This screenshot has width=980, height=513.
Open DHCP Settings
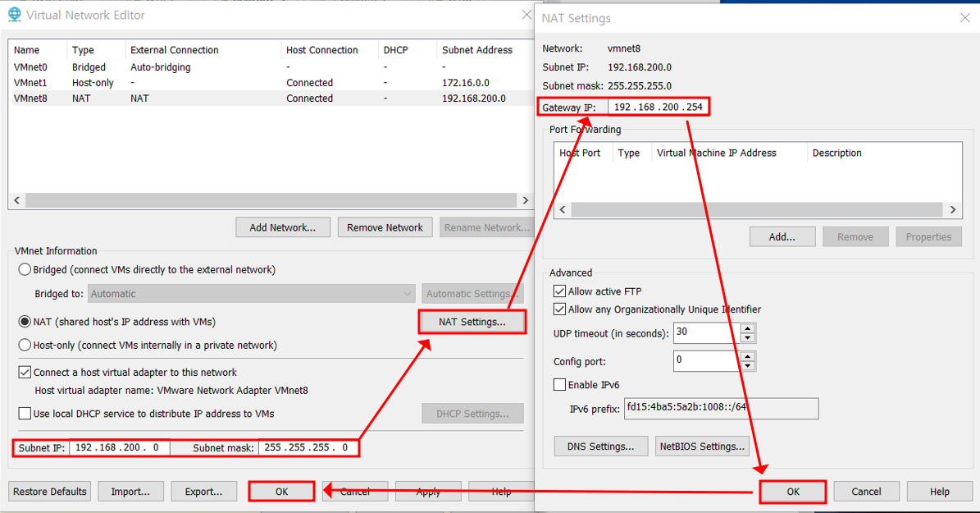click(472, 414)
